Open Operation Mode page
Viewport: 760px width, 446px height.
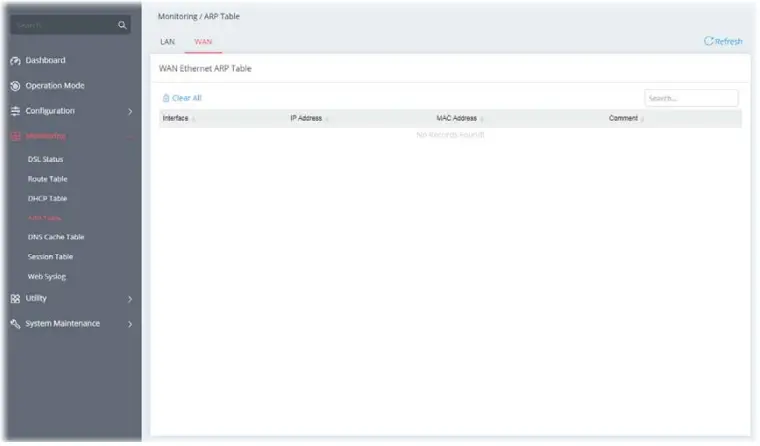55,85
